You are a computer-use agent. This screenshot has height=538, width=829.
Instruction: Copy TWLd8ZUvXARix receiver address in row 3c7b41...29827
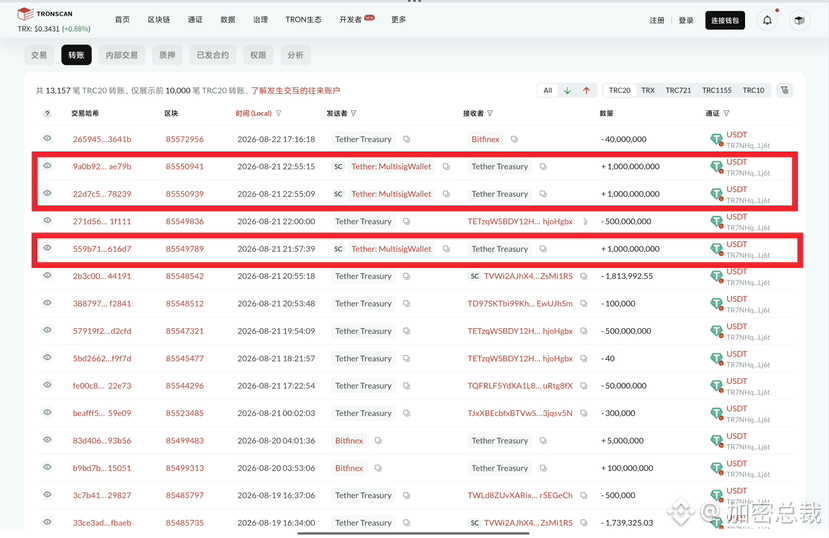(x=584, y=496)
